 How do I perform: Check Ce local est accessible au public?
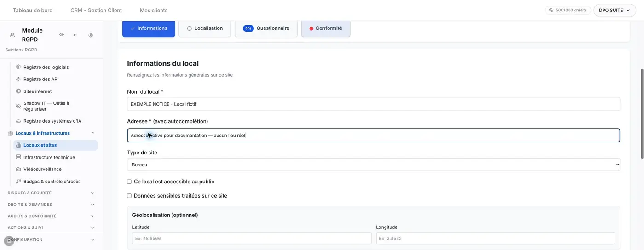point(129,182)
